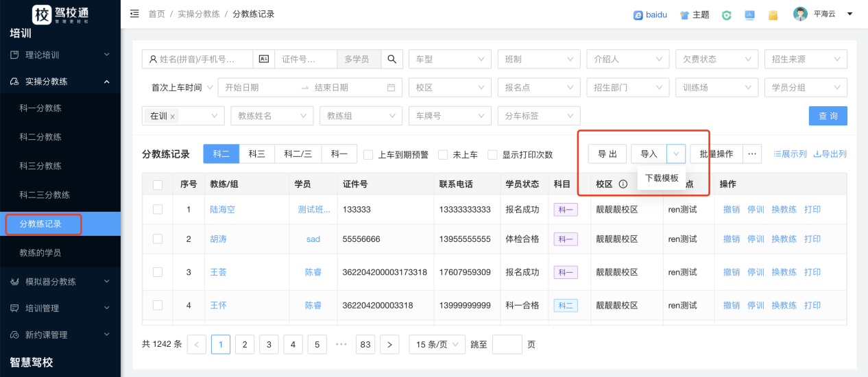Image resolution: width=868 pixels, height=377 pixels.
Task: Open the 平海云 user avatar
Action: click(800, 14)
